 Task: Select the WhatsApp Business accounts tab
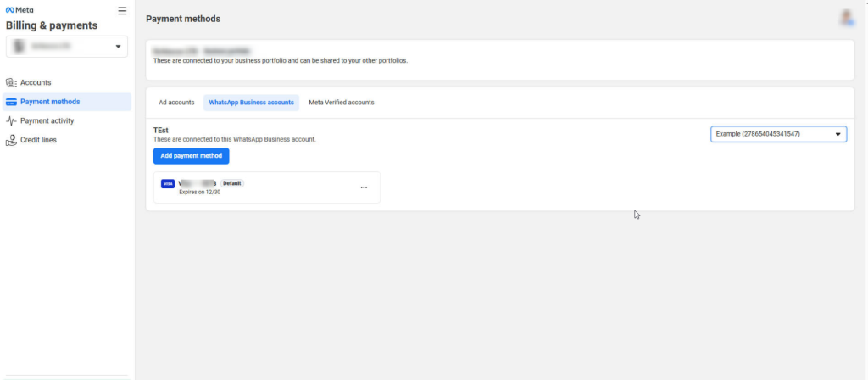click(x=251, y=103)
